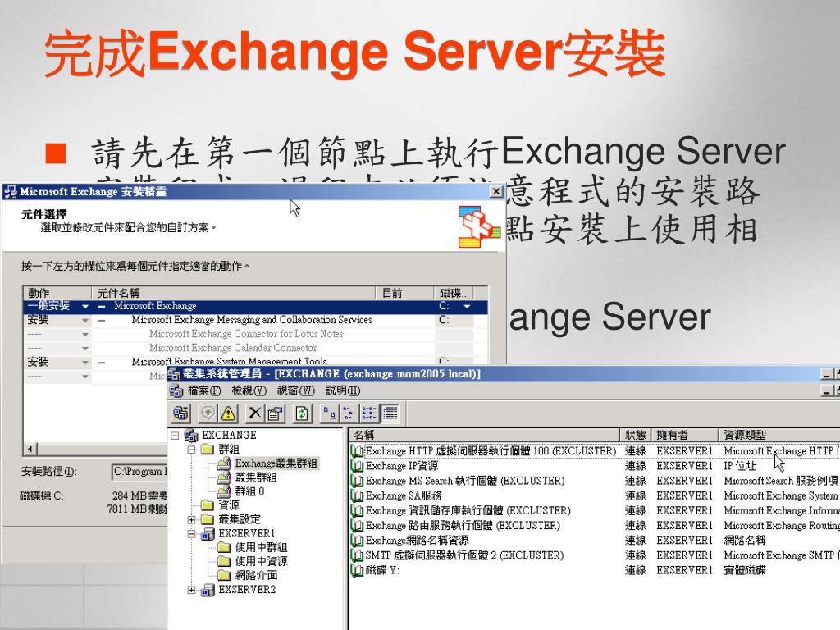Expand the 叢集設定 tree node
840x630 pixels.
click(x=191, y=519)
